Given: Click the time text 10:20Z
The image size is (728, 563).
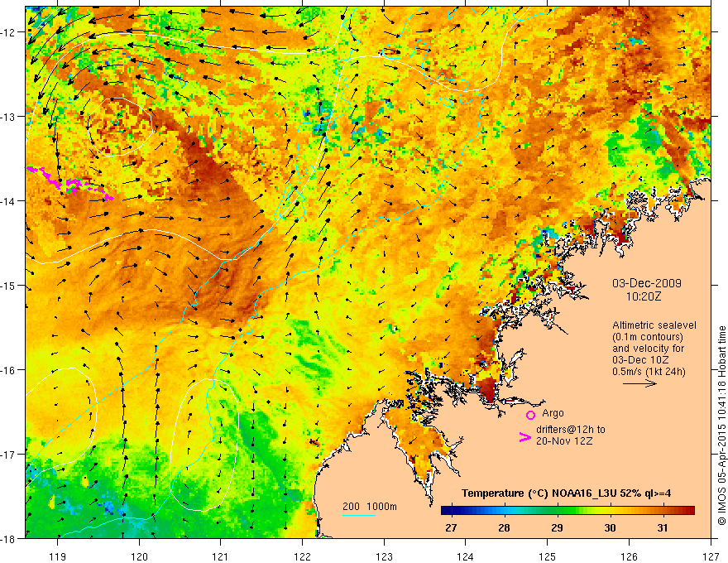Looking at the screenshot, I should coord(644,296).
